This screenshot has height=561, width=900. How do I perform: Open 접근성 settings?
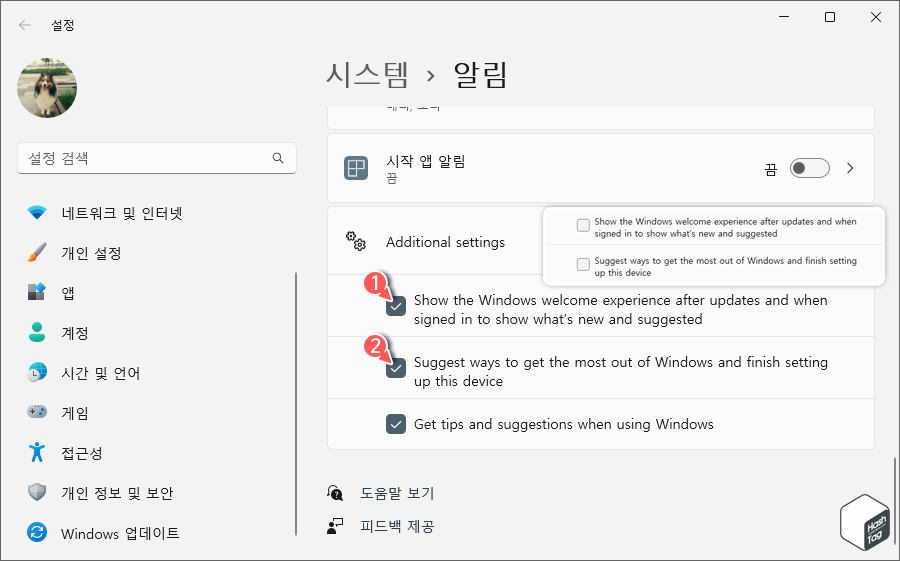pyautogui.click(x=82, y=453)
